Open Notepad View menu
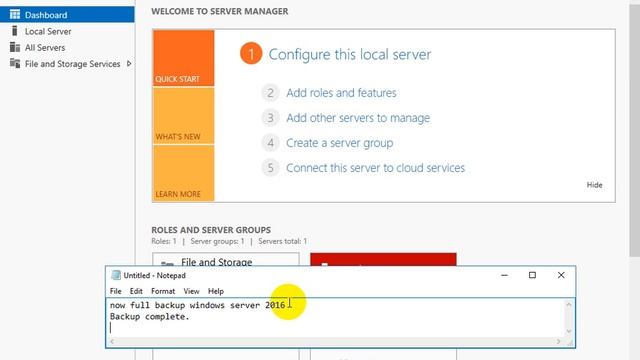The width and height of the screenshot is (640, 360). (191, 291)
